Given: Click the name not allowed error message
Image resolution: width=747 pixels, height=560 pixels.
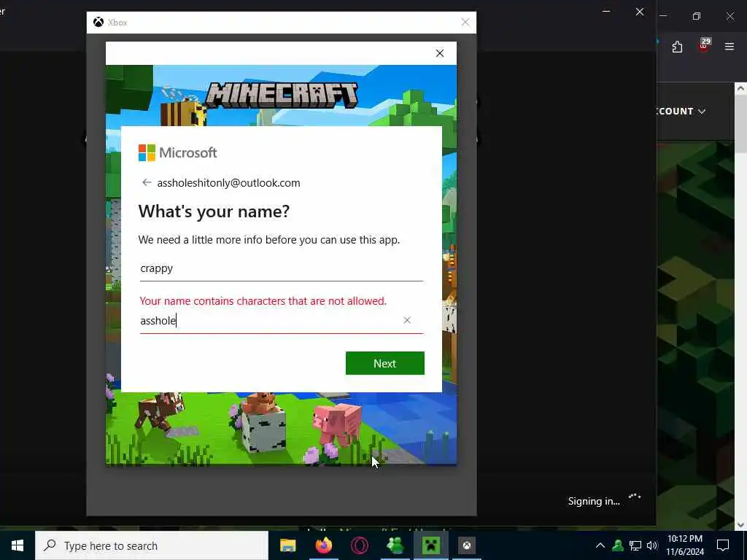Looking at the screenshot, I should (263, 301).
